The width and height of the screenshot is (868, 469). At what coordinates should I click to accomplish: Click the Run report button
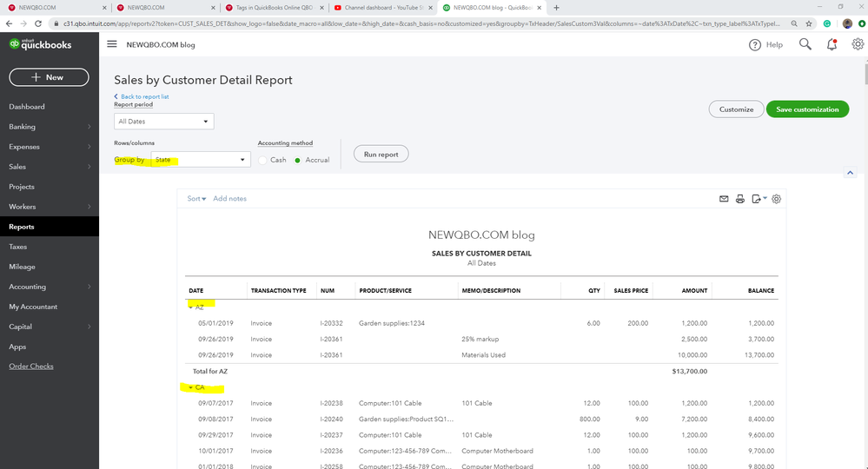[381, 154]
